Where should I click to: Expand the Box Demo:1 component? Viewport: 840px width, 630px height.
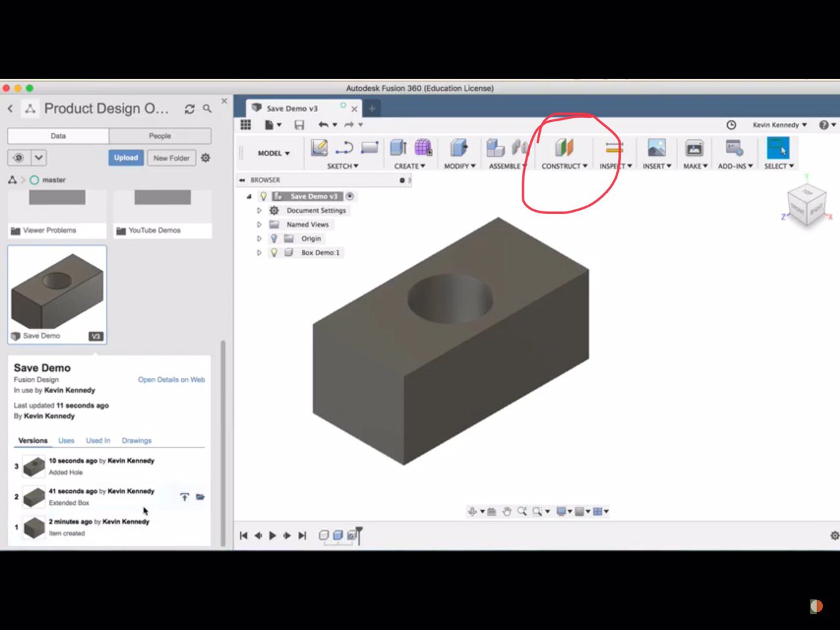[x=259, y=253]
